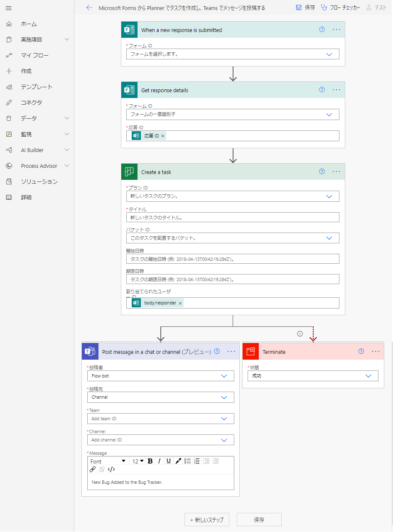
Task: Click the Forms icon on 'When a new response is submitted'
Action: [x=129, y=30]
